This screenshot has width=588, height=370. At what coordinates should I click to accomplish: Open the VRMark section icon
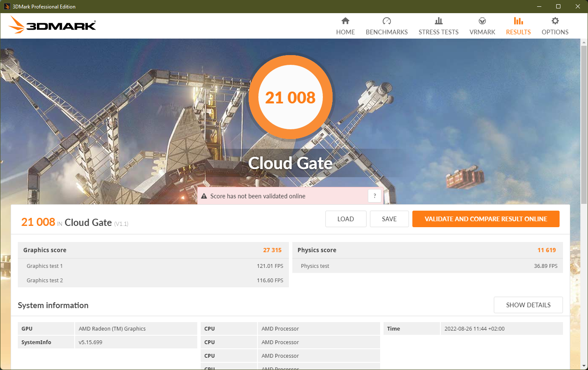(482, 21)
